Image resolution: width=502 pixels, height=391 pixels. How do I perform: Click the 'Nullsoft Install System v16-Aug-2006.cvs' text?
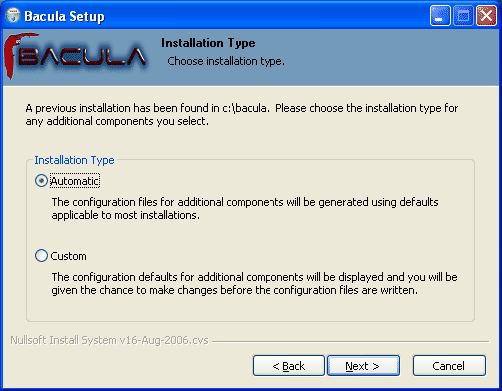tap(109, 340)
